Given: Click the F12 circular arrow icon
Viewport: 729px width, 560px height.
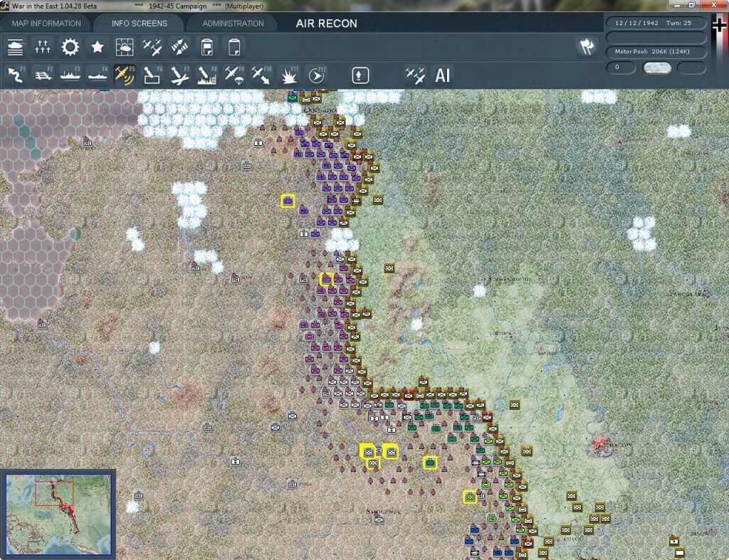Looking at the screenshot, I should point(317,75).
